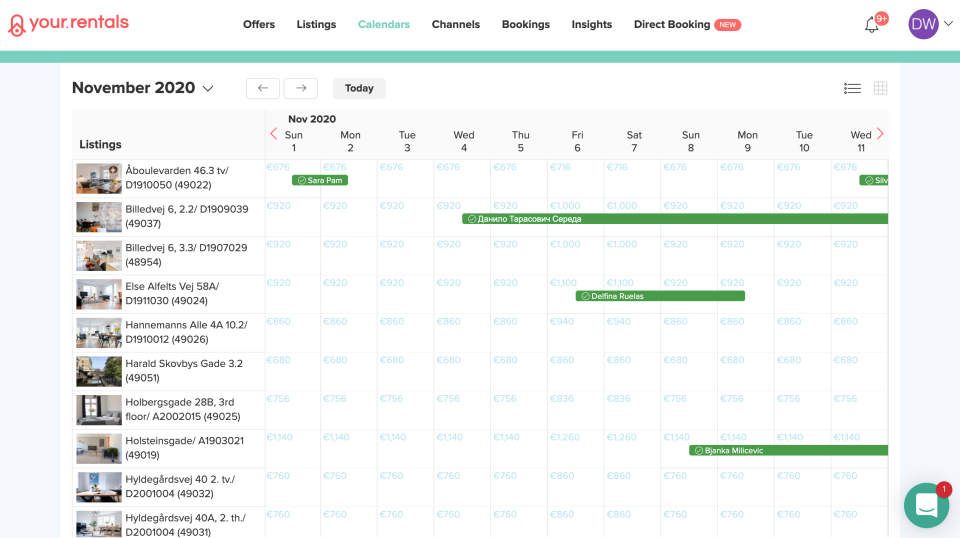Open Holbergsgade 28B thumbnail

(x=99, y=409)
